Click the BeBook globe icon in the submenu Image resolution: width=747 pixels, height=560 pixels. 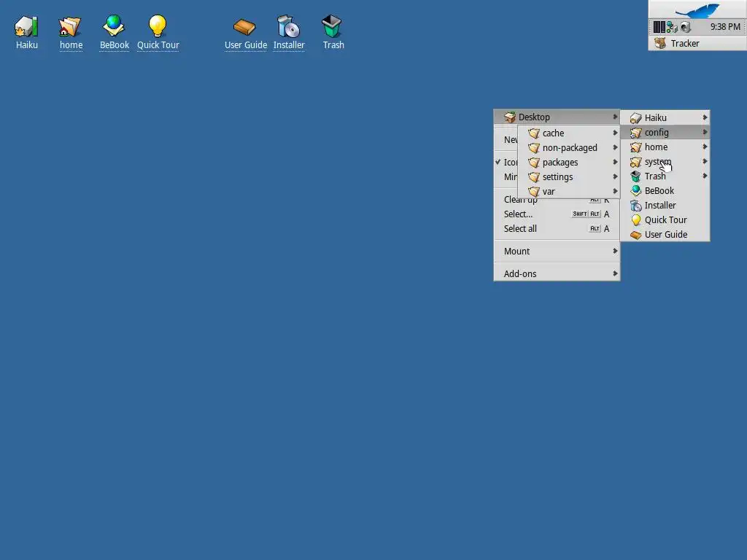coord(635,191)
